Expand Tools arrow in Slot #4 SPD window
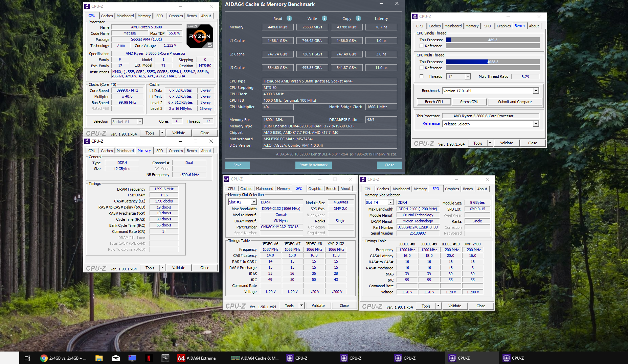The image size is (628, 364). [x=438, y=306]
